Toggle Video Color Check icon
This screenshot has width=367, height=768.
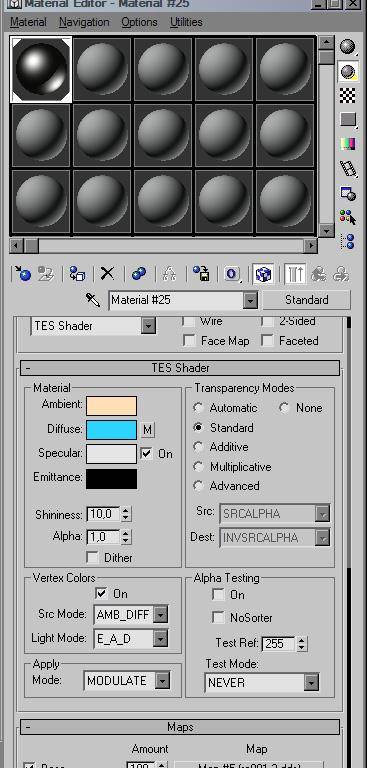(x=347, y=144)
